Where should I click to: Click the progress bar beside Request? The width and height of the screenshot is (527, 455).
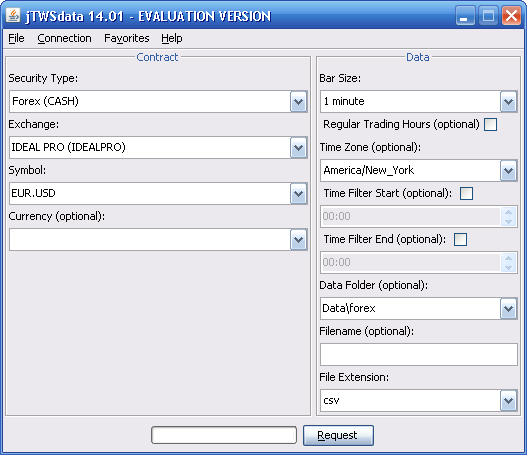(x=224, y=435)
